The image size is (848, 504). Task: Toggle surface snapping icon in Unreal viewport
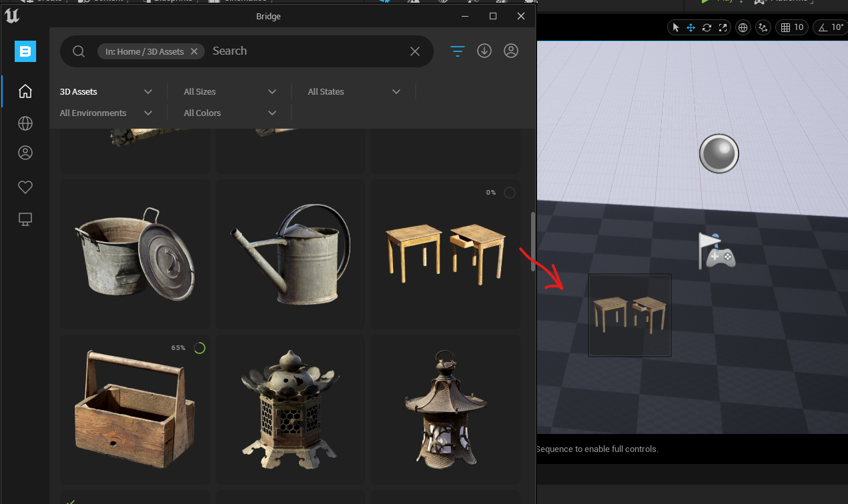pyautogui.click(x=763, y=27)
